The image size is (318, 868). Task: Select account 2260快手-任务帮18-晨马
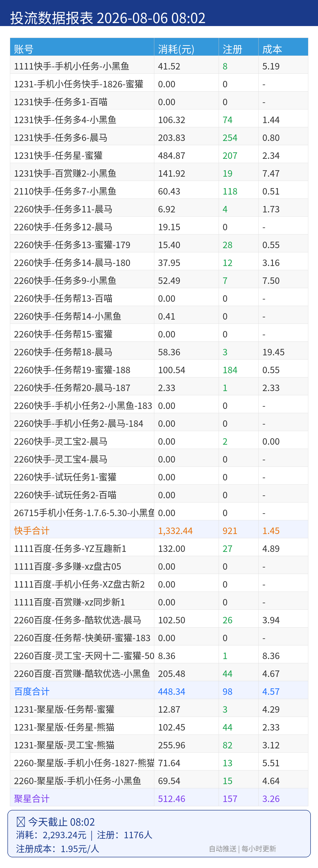click(x=63, y=352)
